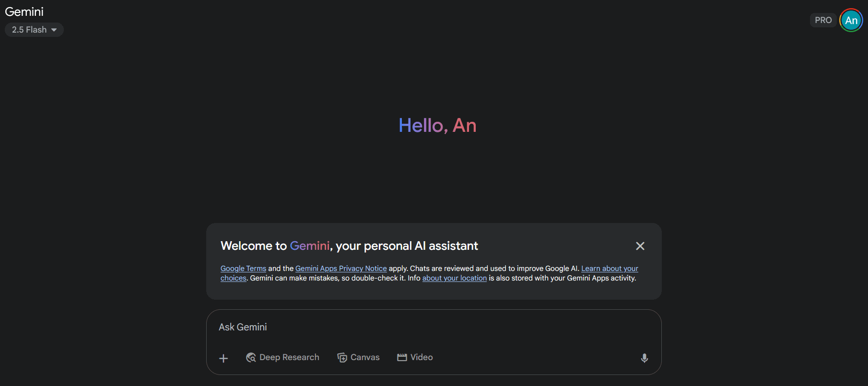
Task: Follow the Learn about your choices link
Action: (x=610, y=269)
